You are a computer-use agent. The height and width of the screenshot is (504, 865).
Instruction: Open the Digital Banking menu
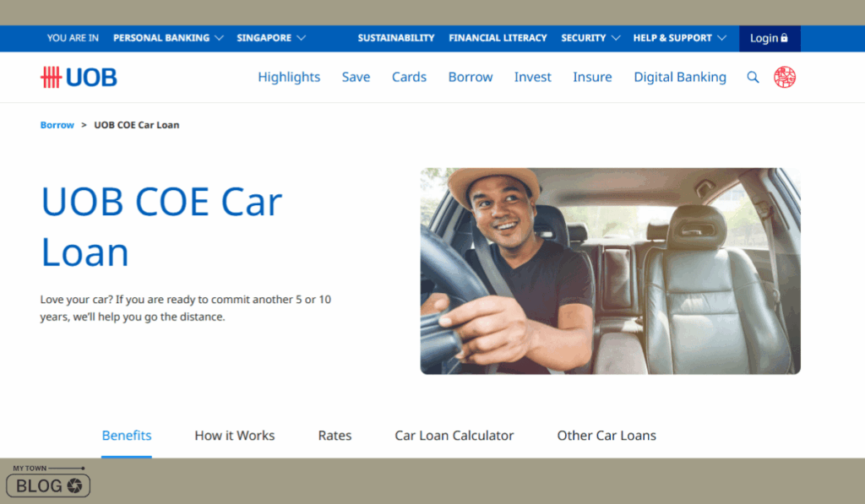click(x=680, y=77)
